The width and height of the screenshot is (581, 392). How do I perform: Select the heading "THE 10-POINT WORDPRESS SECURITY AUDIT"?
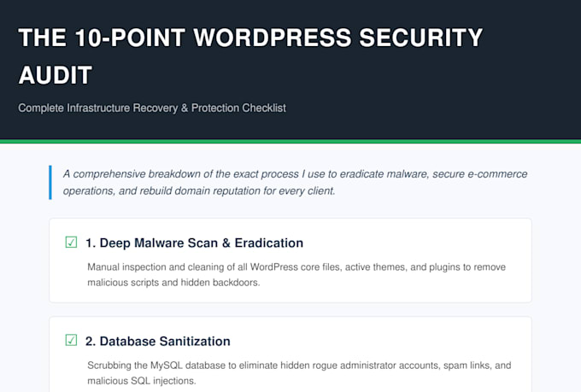(x=250, y=56)
